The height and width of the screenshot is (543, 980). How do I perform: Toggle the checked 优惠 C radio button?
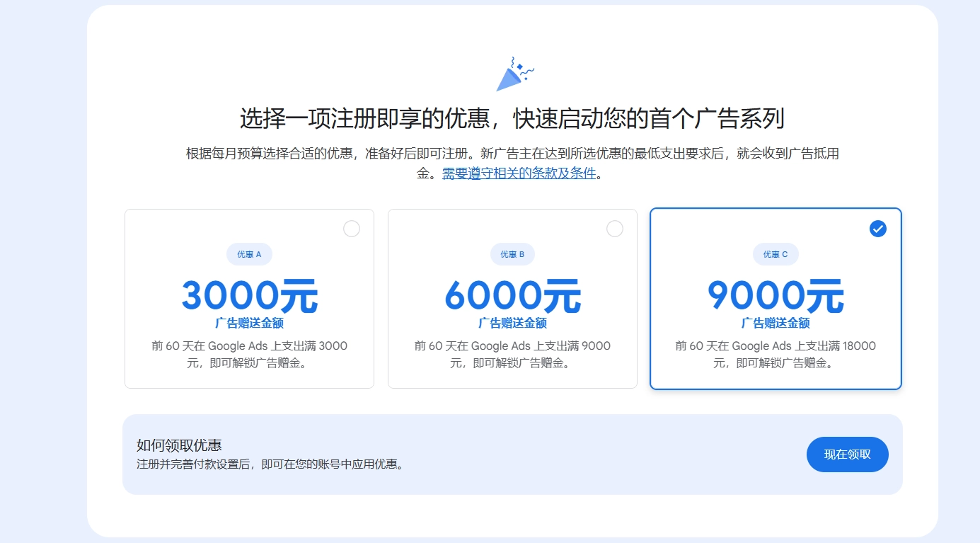(878, 229)
